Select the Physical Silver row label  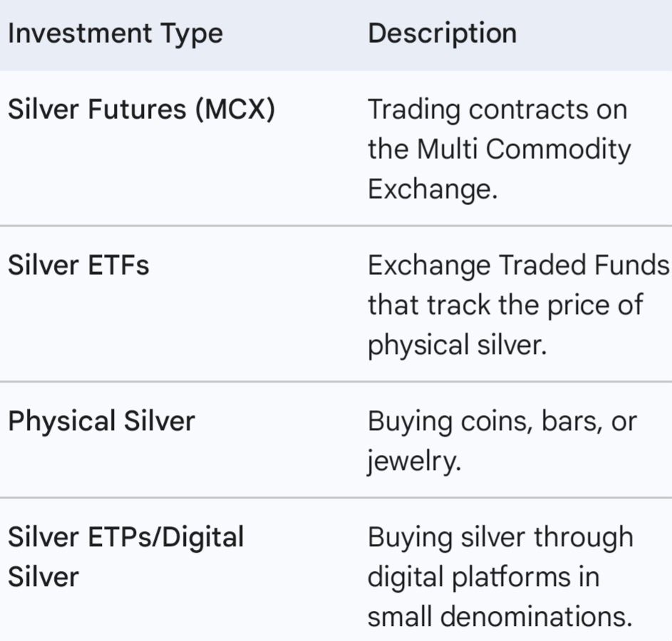tap(100, 421)
